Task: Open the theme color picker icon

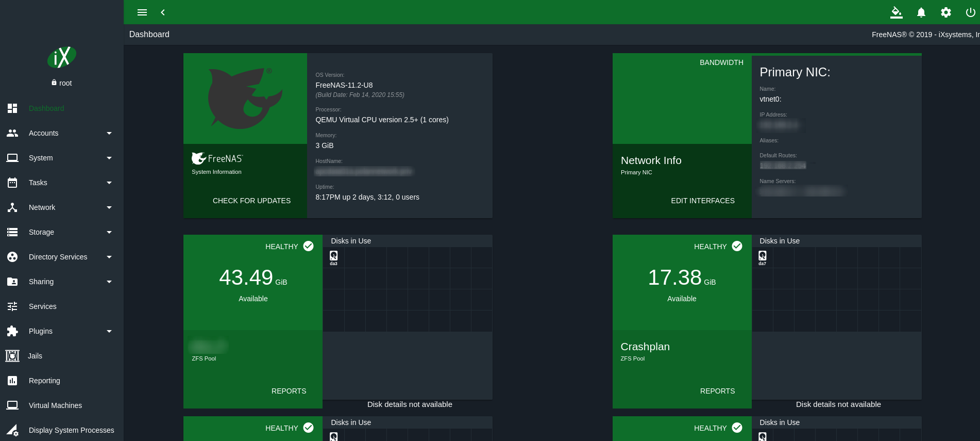Action: (x=897, y=12)
